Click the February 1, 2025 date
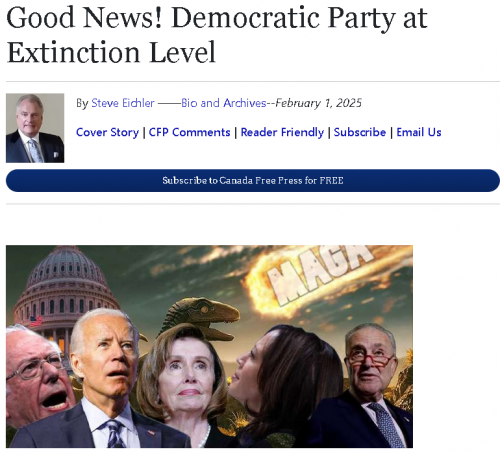 [318, 103]
